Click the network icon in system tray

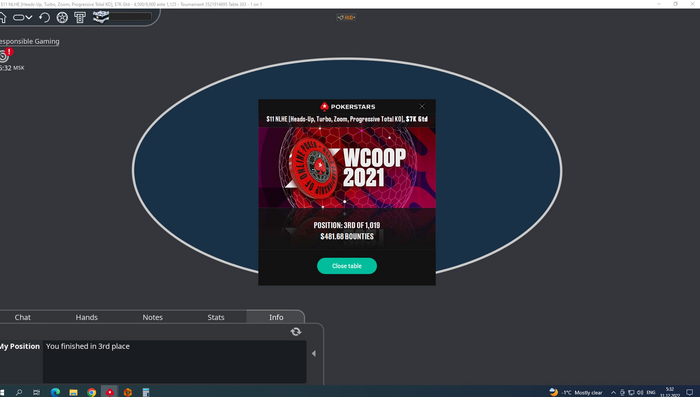tap(631, 393)
